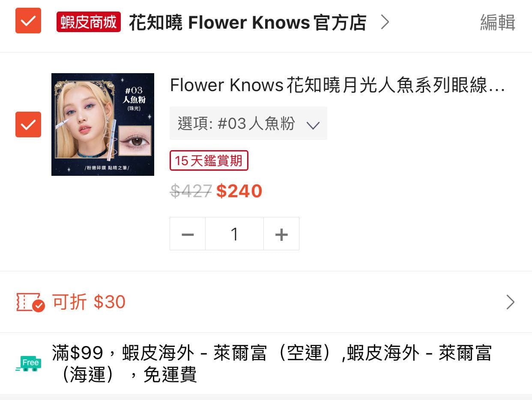Open the Flower Knows月光人魚系列眼線 product title
Screen dimensions: 532x400
[x=338, y=86]
